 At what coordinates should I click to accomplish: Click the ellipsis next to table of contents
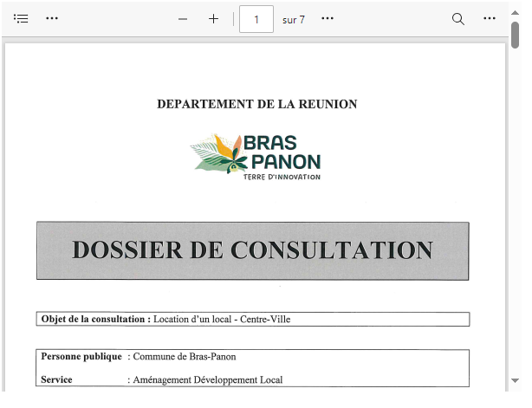point(52,18)
